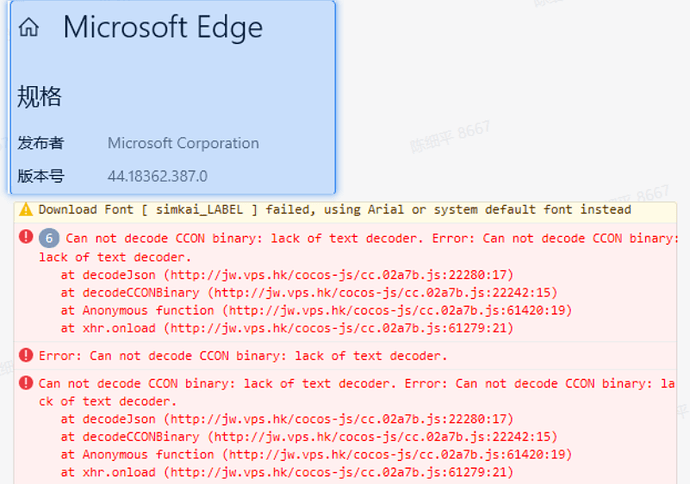Click the Microsoft Edge page title

click(x=163, y=27)
